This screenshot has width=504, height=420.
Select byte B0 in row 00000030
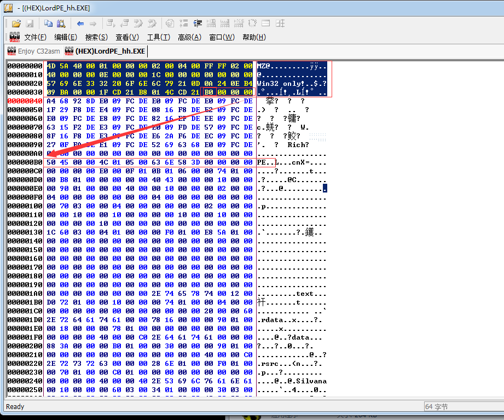click(208, 92)
